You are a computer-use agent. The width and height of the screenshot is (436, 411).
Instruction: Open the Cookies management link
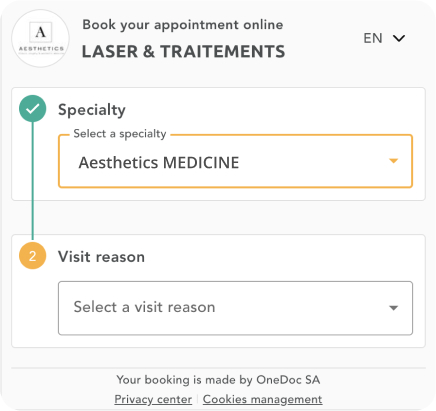point(262,399)
